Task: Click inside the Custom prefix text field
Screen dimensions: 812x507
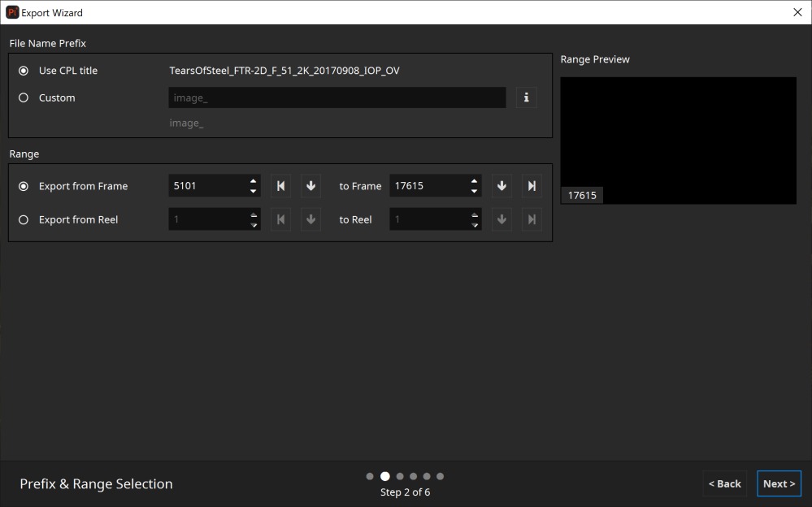Action: coord(337,97)
